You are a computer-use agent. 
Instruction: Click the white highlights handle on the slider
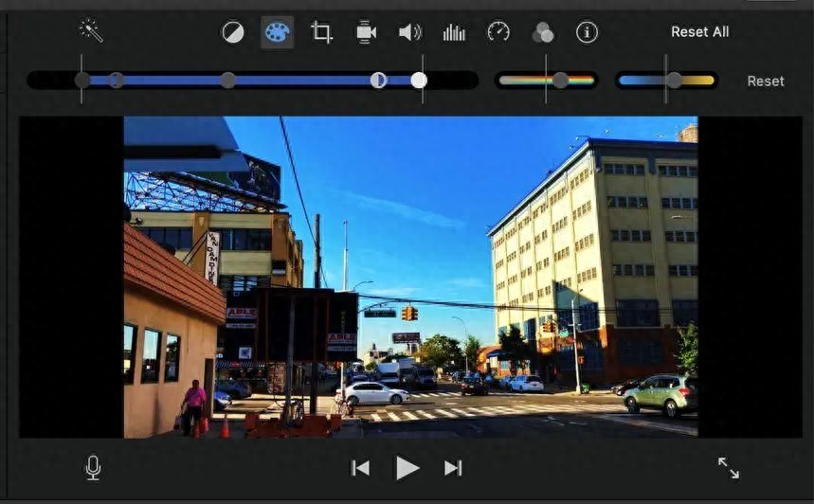tap(419, 80)
